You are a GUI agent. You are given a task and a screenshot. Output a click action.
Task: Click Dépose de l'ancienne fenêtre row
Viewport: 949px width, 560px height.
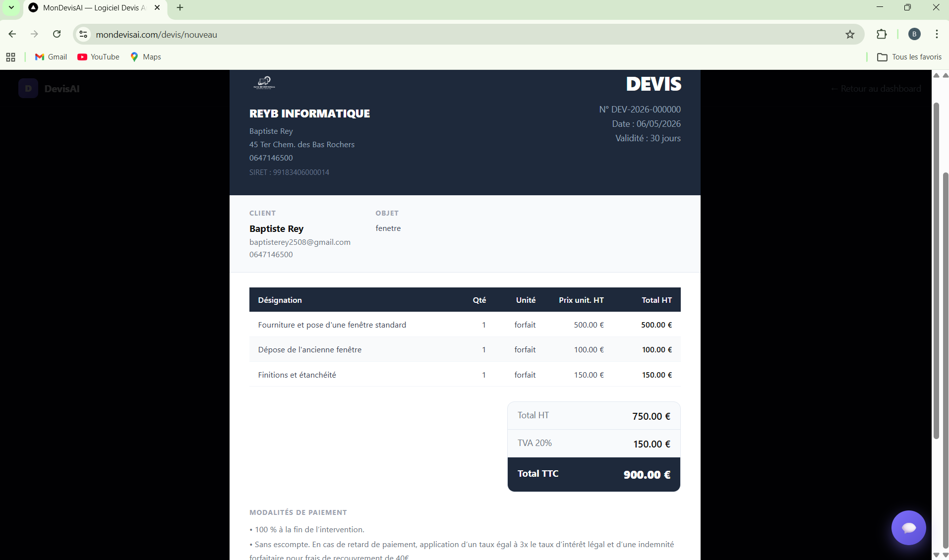[465, 349]
